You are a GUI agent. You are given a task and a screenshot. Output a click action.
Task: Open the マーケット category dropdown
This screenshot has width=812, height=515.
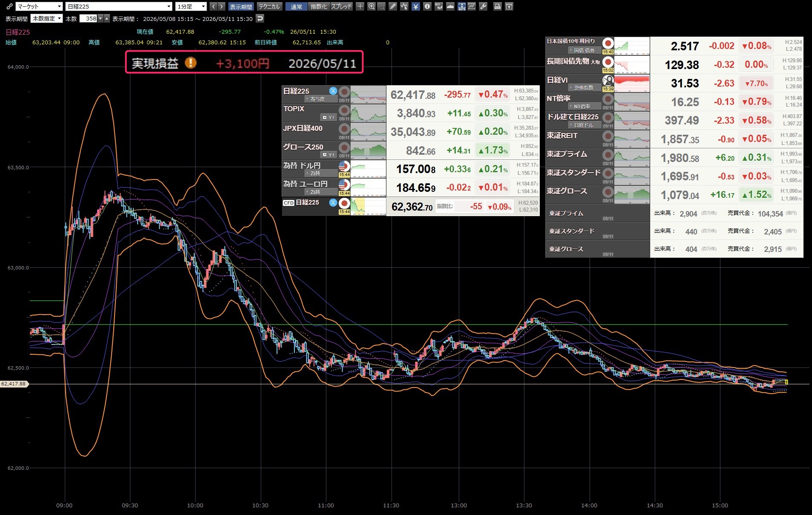click(x=39, y=6)
